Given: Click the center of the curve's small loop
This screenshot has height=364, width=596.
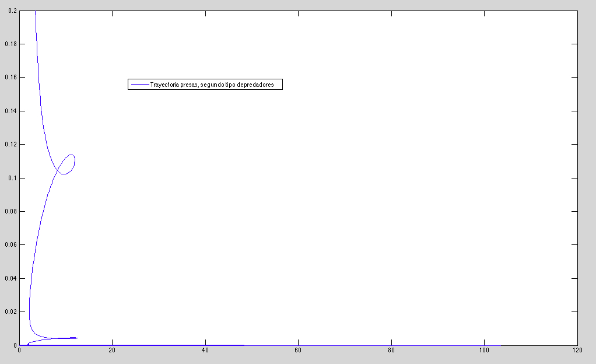Looking at the screenshot, I should [x=66, y=164].
